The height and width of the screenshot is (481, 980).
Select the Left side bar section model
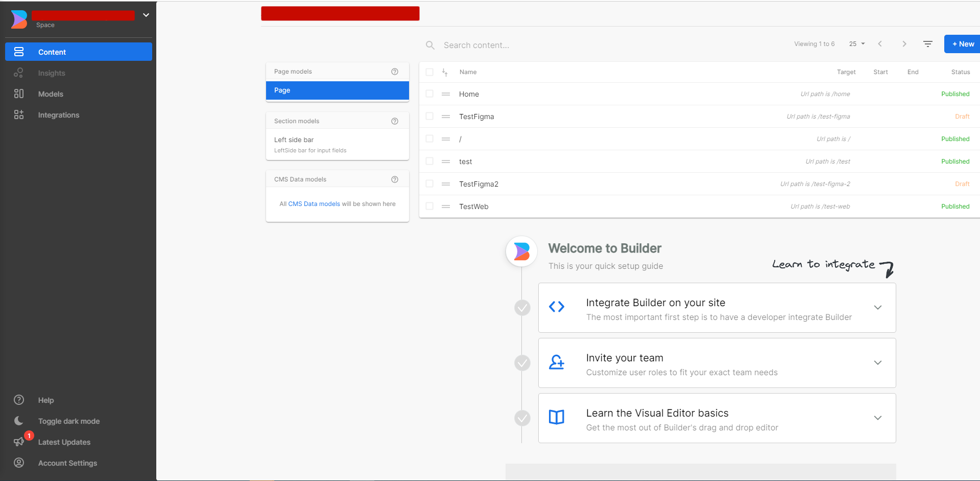tap(338, 144)
